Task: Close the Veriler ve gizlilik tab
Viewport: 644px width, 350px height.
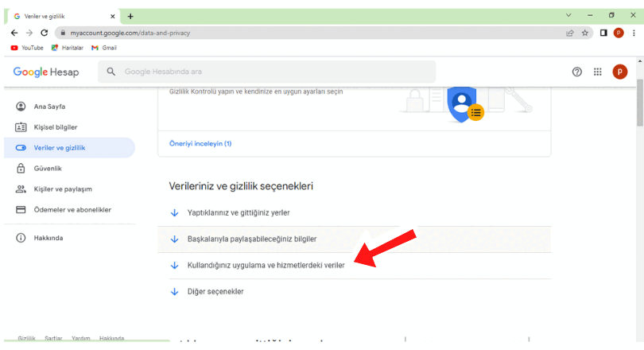Action: 113,17
